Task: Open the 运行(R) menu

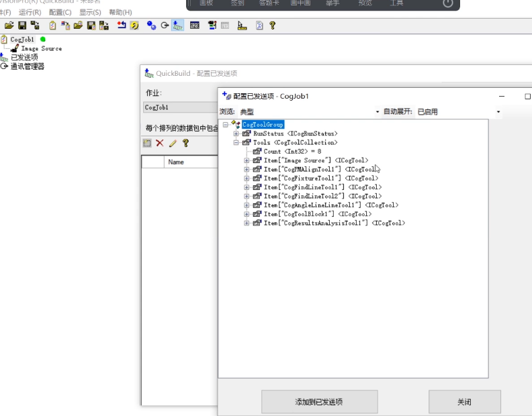Action: point(30,13)
